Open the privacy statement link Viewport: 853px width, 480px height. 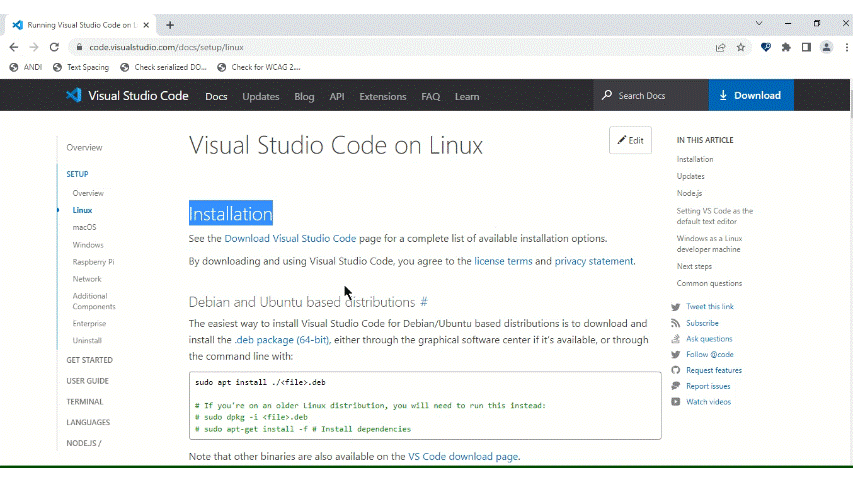click(x=594, y=261)
